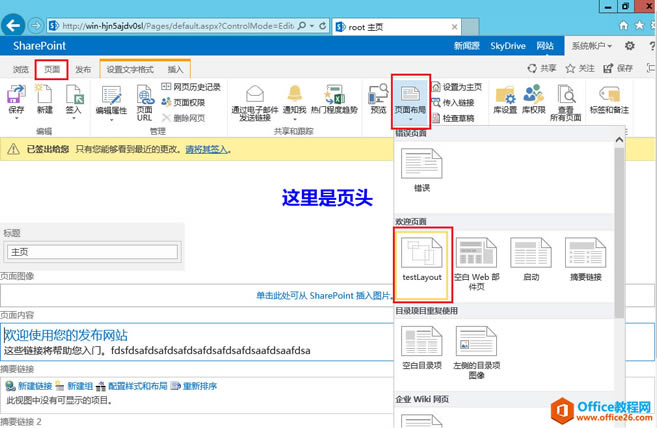Screen dimensions: 657x428
Task: Click the SharePoint brand logo text
Action: pos(39,46)
